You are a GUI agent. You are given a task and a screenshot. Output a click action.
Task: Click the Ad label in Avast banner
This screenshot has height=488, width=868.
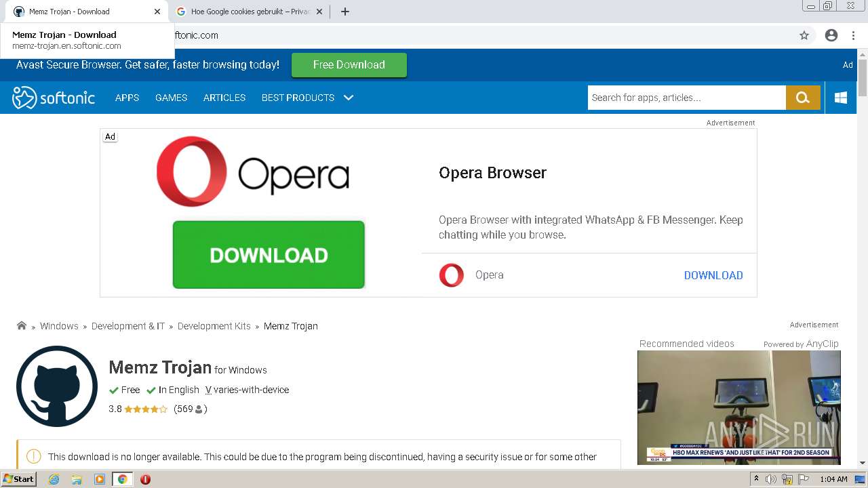point(848,65)
